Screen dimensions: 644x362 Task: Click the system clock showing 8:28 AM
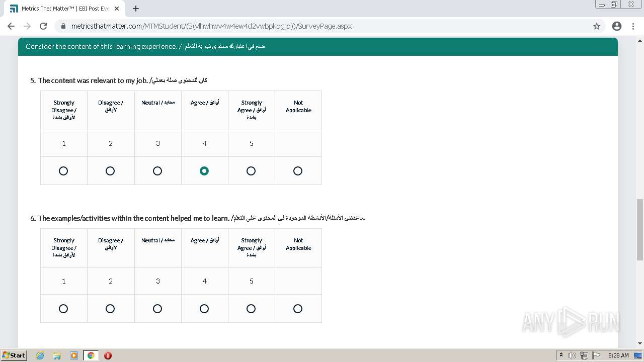tap(618, 355)
